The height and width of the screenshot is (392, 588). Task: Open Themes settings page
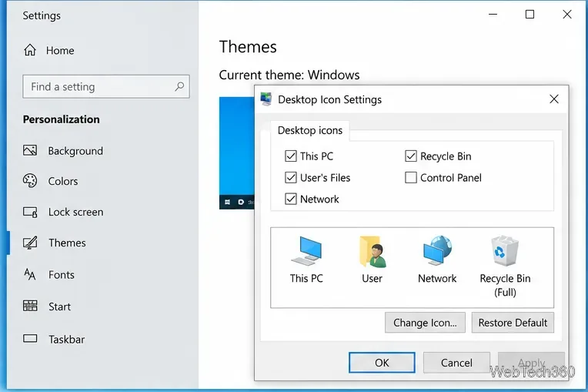click(67, 243)
